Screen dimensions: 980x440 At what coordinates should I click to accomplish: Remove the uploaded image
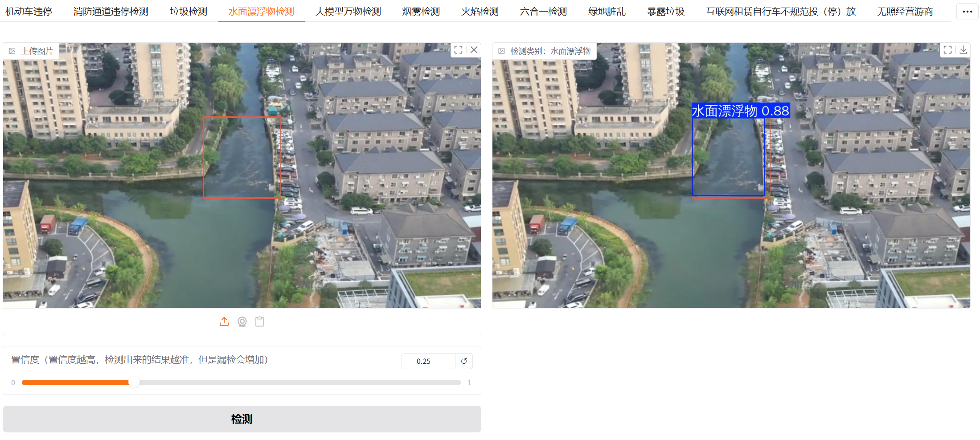(474, 50)
